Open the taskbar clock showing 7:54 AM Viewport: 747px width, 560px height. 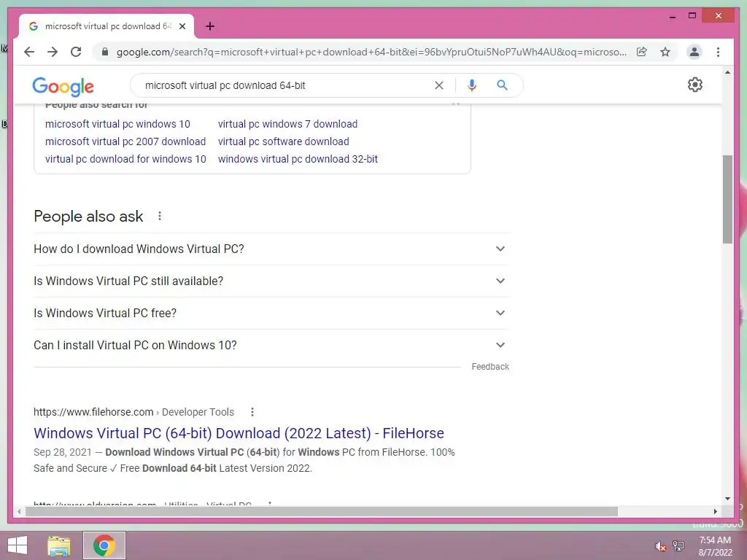click(715, 546)
